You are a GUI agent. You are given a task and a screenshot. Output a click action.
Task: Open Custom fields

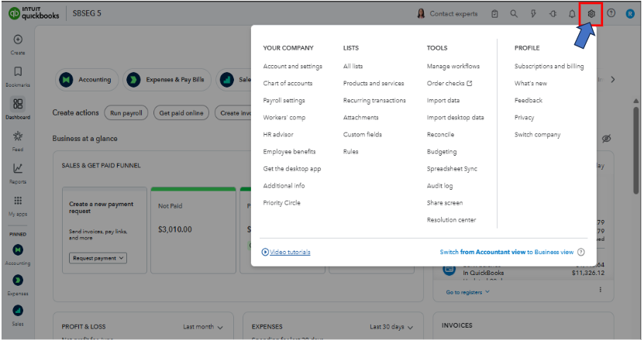tap(362, 135)
